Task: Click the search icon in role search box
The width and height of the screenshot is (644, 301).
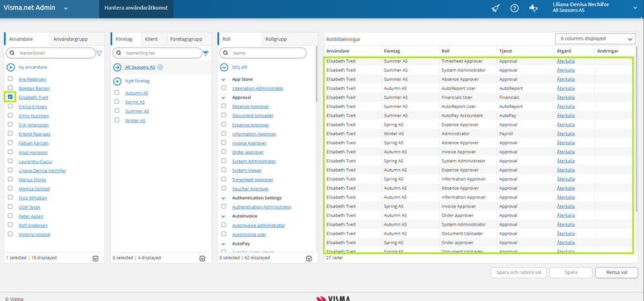Action: click(x=226, y=53)
